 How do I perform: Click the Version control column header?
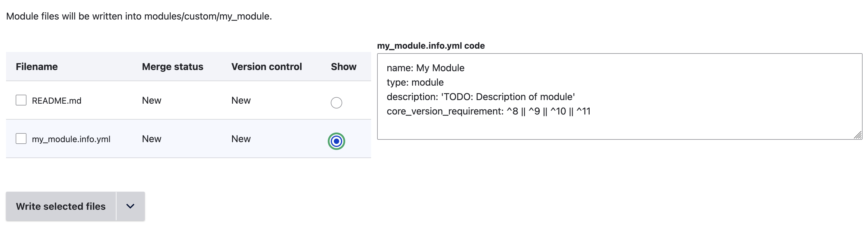pyautogui.click(x=266, y=67)
